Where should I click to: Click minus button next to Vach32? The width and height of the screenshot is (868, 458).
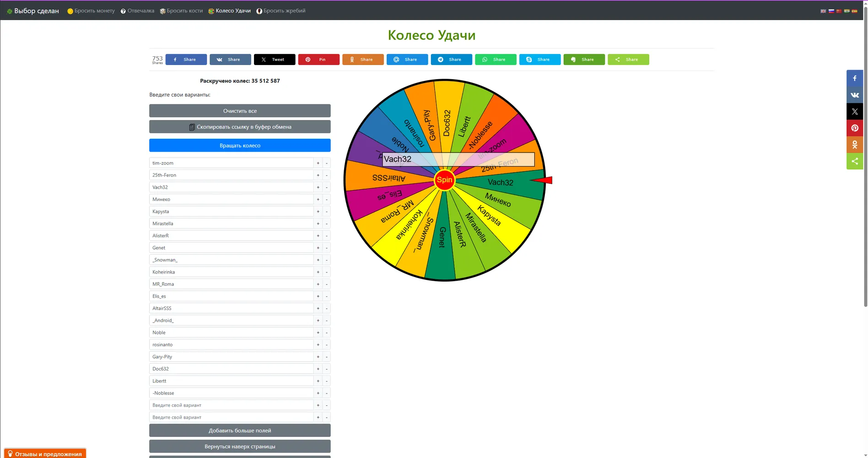327,187
